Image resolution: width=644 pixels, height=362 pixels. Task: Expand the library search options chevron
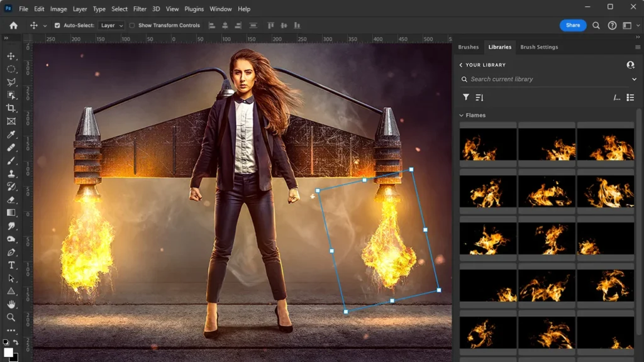[x=634, y=79]
